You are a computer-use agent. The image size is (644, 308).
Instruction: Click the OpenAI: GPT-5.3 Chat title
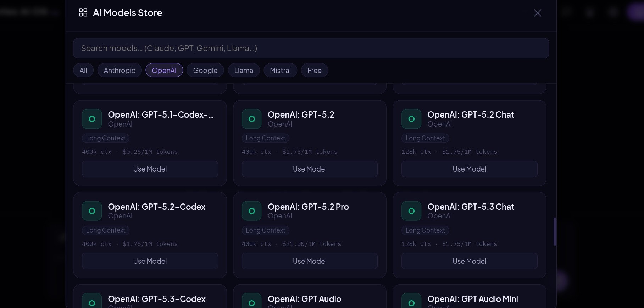point(471,207)
